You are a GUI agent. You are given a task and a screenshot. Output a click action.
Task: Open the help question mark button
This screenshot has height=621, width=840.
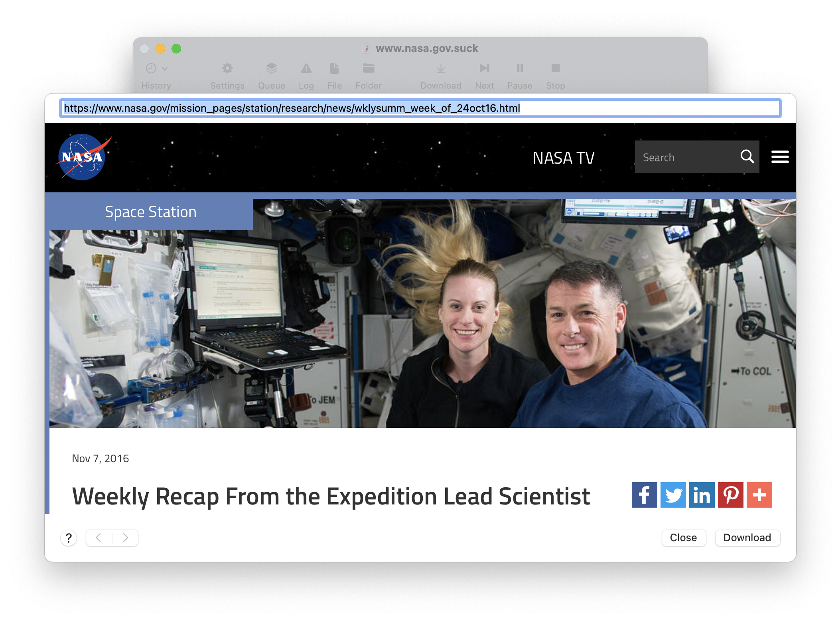pos(69,538)
